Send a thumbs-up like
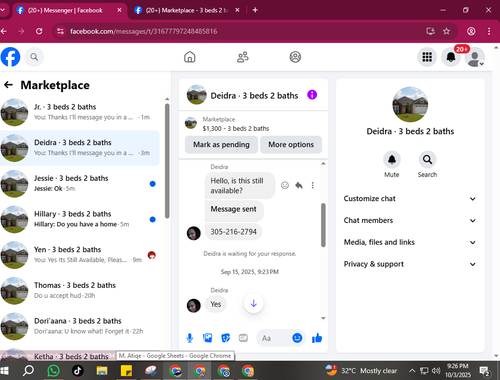 317,338
